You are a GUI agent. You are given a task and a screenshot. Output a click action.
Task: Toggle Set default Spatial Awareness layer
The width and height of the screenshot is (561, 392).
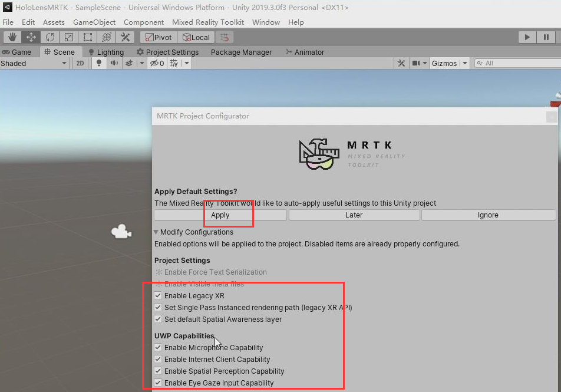pos(158,319)
